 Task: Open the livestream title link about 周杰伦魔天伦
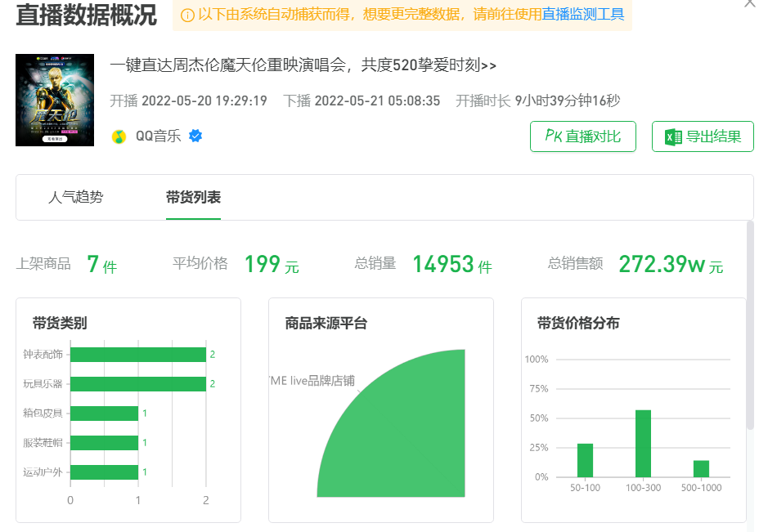click(x=303, y=65)
